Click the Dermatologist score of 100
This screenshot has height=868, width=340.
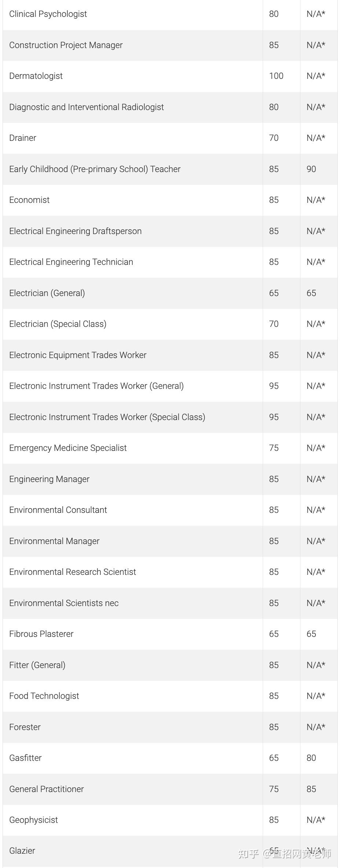tap(276, 76)
